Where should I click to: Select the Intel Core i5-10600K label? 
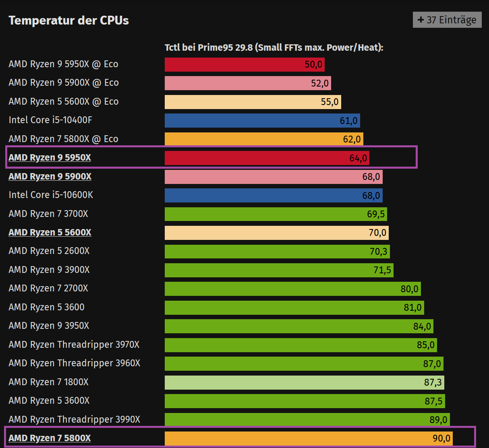(x=51, y=195)
